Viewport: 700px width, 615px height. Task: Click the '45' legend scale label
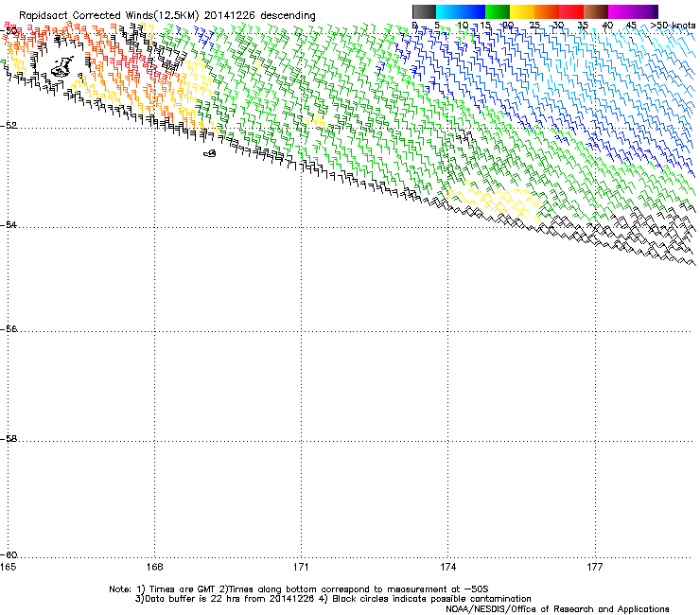pyautogui.click(x=631, y=26)
